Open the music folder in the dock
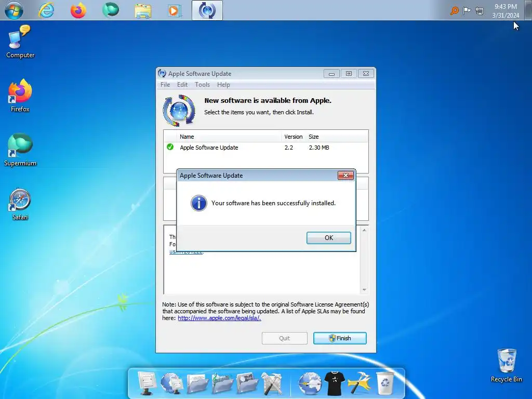Image resolution: width=532 pixels, height=399 pixels. (222, 383)
